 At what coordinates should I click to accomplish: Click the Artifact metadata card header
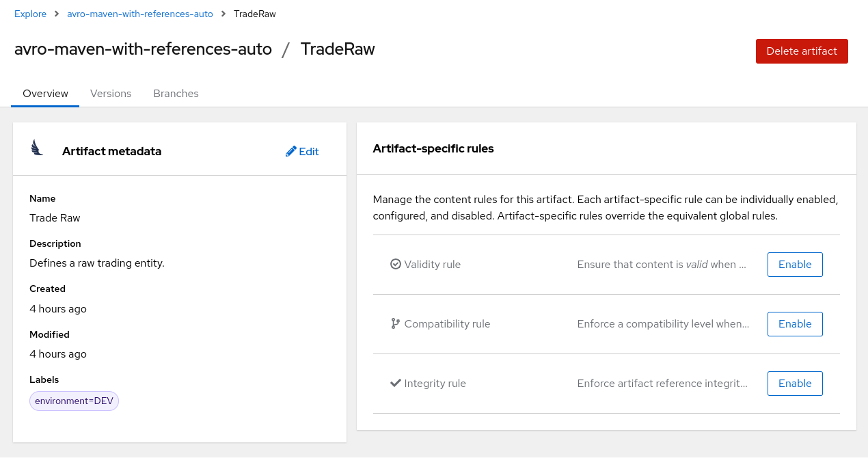[x=111, y=151]
